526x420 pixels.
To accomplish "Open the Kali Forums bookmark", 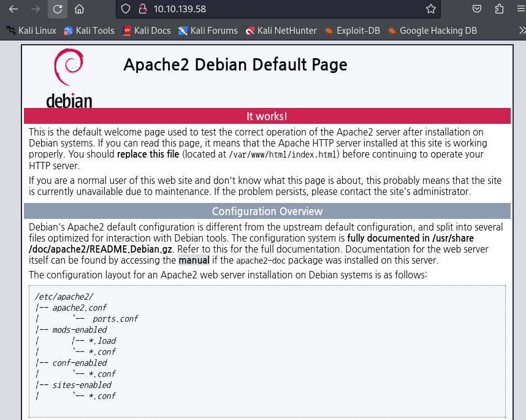I will click(x=208, y=31).
